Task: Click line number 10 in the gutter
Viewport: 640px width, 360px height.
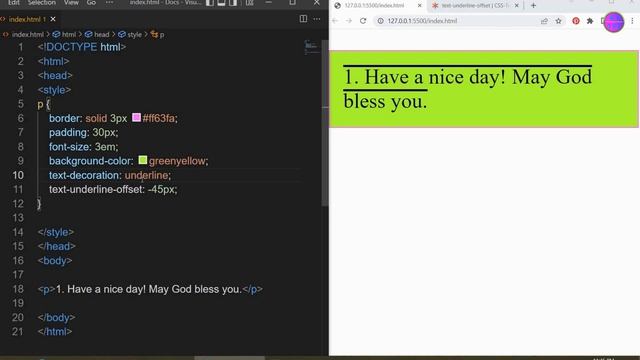Action: click(18, 175)
